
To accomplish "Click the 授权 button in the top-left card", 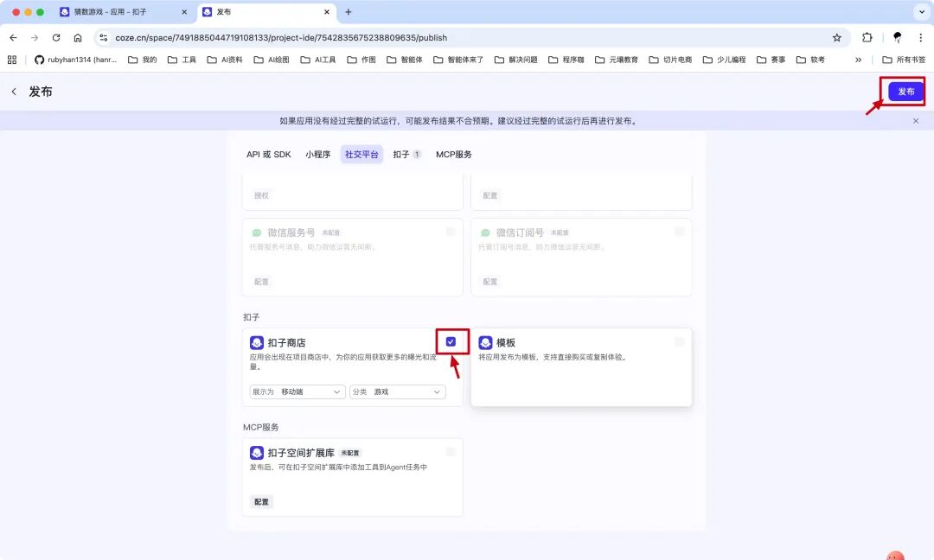I will [261, 195].
